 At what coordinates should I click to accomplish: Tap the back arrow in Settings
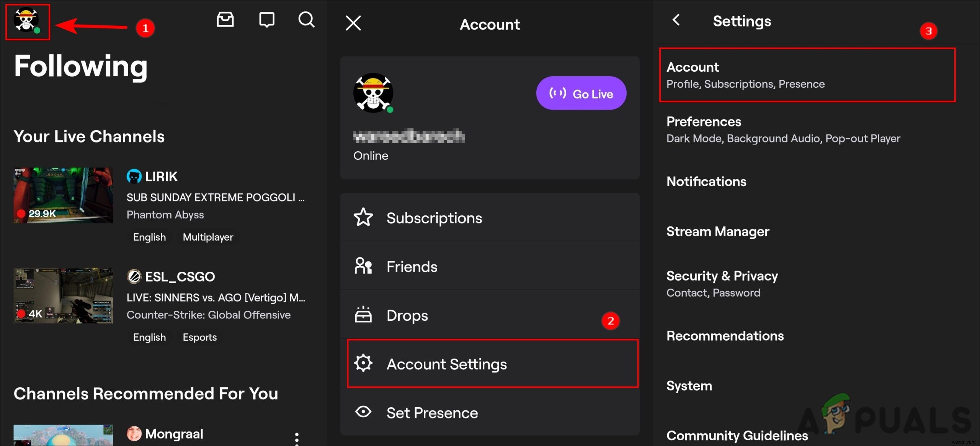676,20
